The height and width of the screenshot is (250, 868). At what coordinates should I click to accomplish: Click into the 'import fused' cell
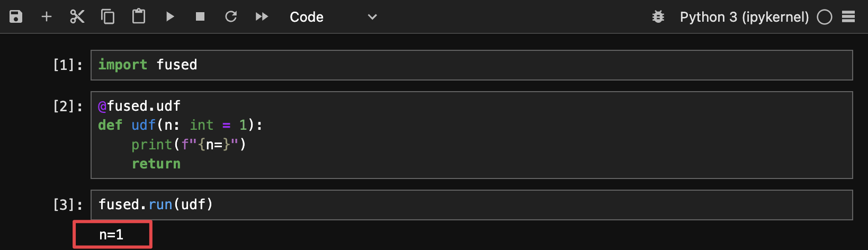click(471, 65)
